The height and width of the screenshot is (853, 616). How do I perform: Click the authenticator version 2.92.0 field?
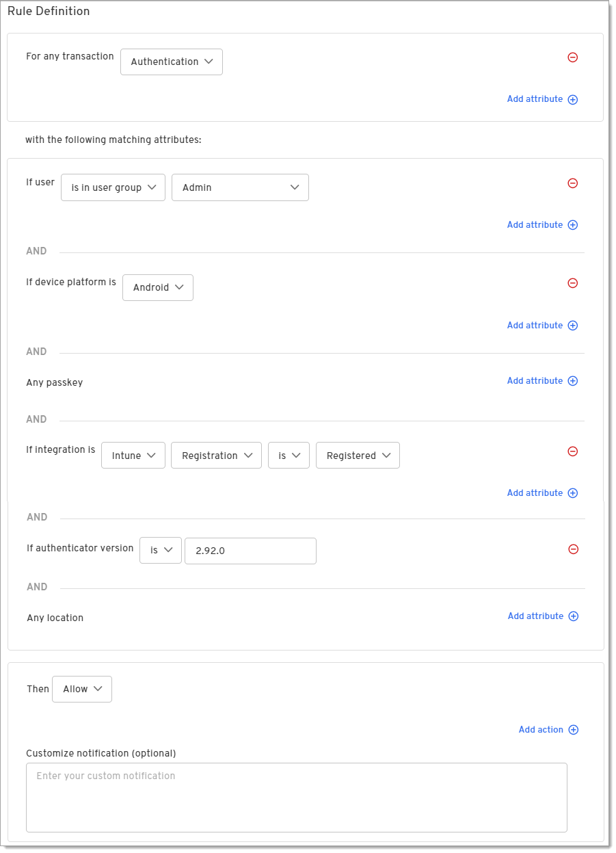[250, 551]
